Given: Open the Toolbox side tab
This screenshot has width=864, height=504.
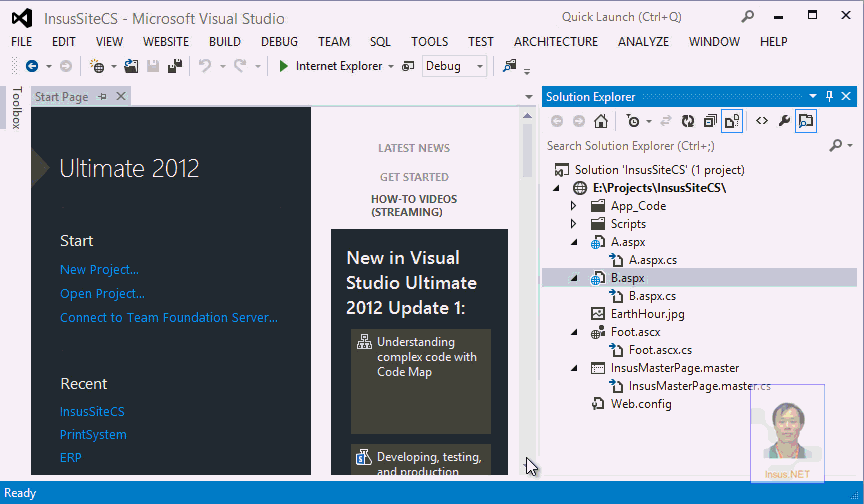Looking at the screenshot, I should pyautogui.click(x=17, y=108).
